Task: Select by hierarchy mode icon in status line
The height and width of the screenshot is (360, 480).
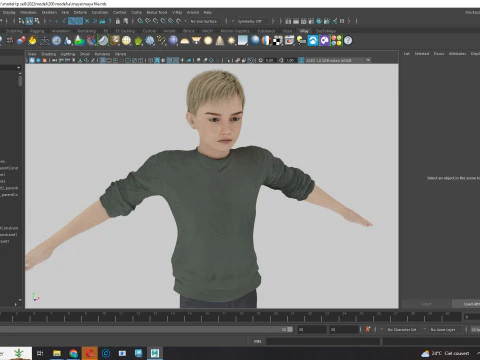Action: pyautogui.click(x=21, y=21)
